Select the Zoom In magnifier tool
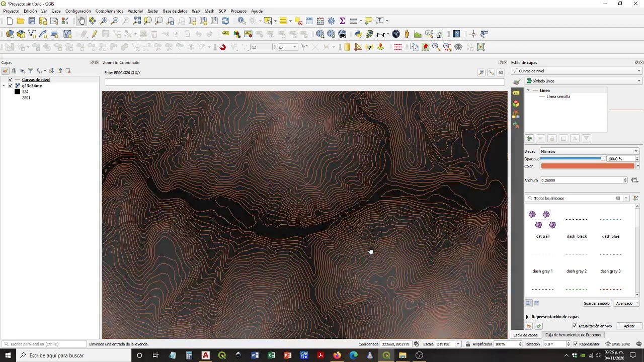The height and width of the screenshot is (362, 644). click(x=104, y=21)
